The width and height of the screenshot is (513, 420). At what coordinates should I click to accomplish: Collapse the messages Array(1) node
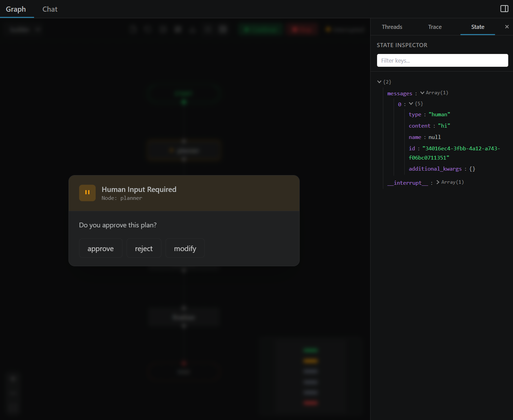422,93
